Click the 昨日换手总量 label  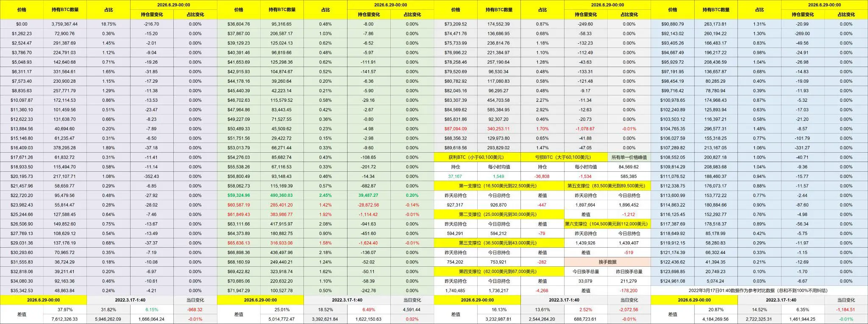[x=629, y=271]
